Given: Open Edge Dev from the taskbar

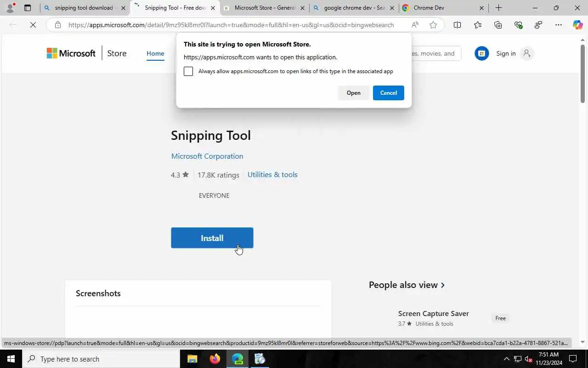Looking at the screenshot, I should [x=237, y=359].
